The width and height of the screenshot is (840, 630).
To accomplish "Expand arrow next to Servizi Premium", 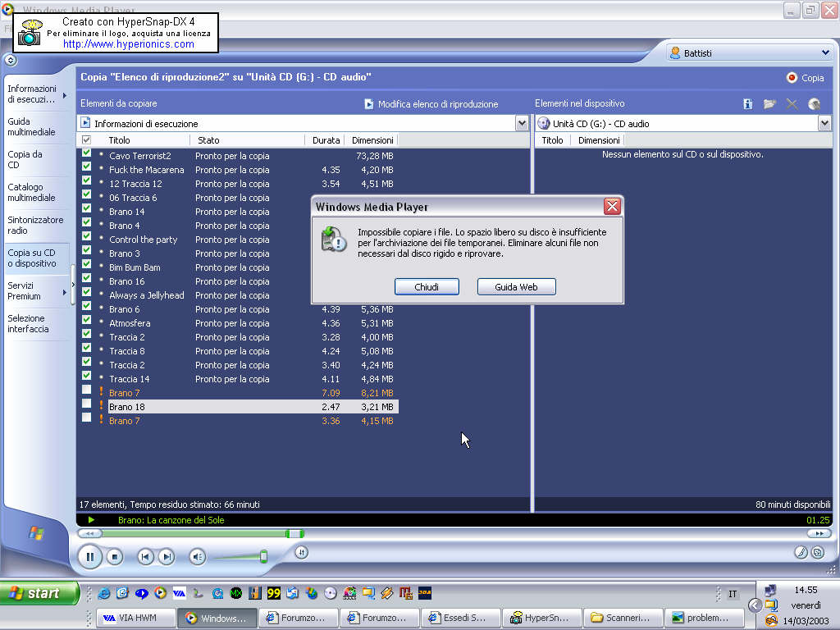I will (x=65, y=292).
